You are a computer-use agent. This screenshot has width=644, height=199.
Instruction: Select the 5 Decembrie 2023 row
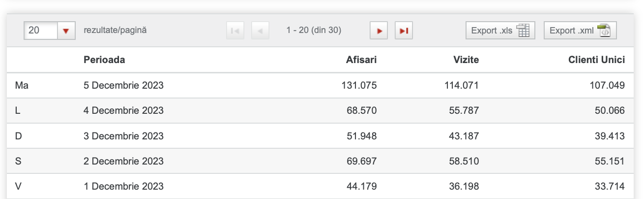click(322, 85)
